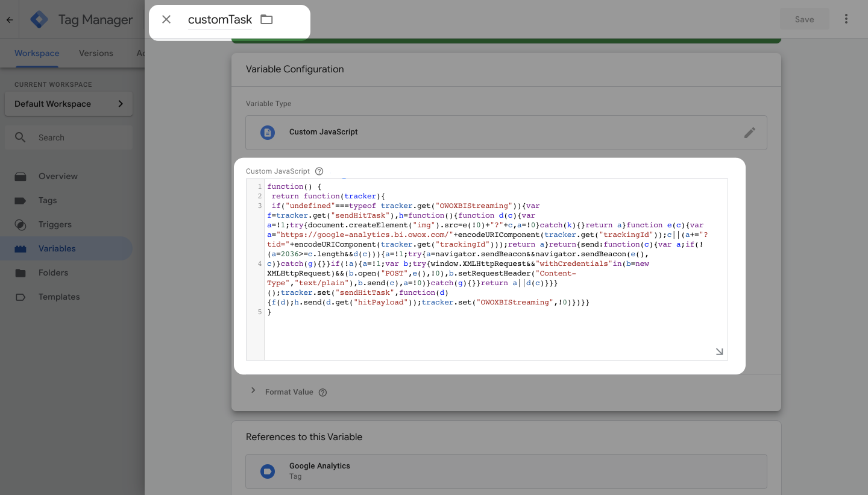The height and width of the screenshot is (495, 868).
Task: Click the Folders sidebar icon
Action: (x=20, y=273)
